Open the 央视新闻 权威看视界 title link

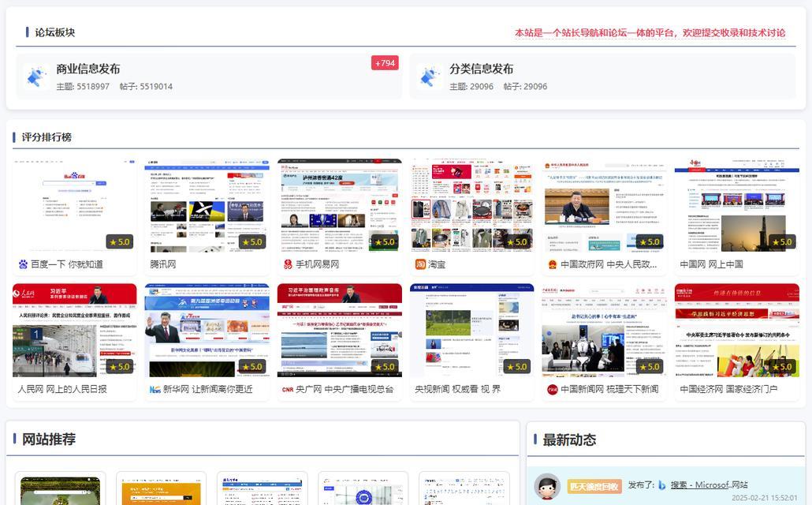point(458,389)
